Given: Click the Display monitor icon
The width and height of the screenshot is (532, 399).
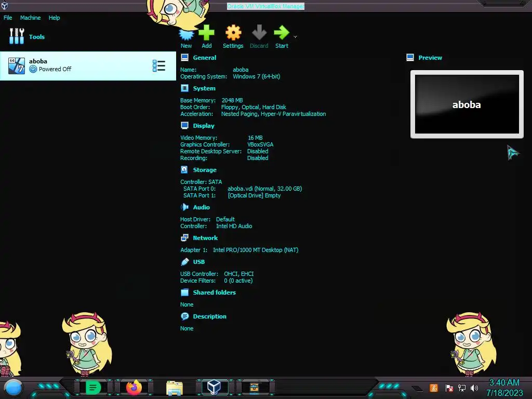Looking at the screenshot, I should pos(184,126).
